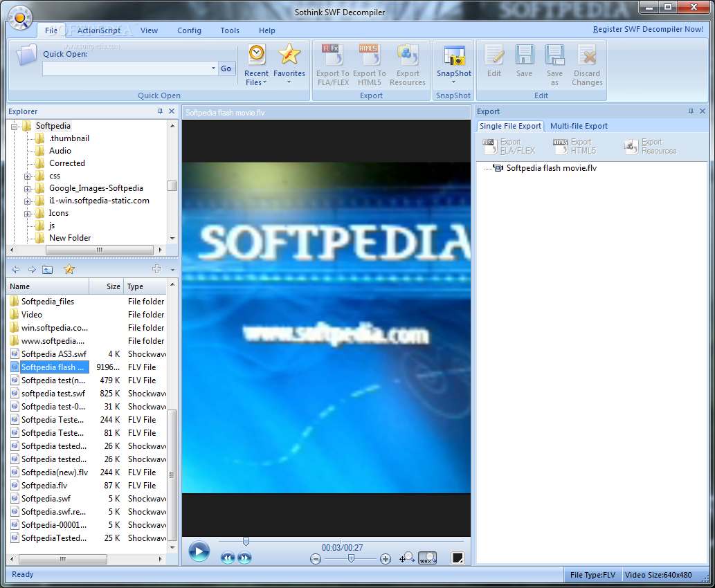715x588 pixels.
Task: Expand the css folder node
Action: [x=28, y=177]
